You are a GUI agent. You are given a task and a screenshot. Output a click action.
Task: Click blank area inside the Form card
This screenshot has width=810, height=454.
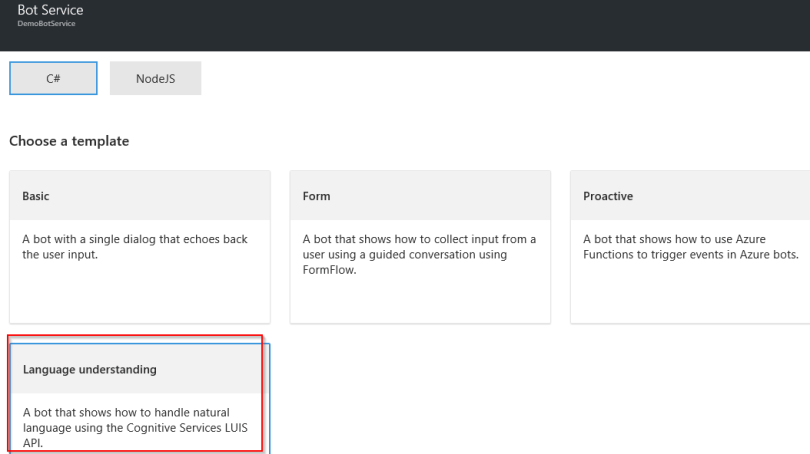pos(420,298)
